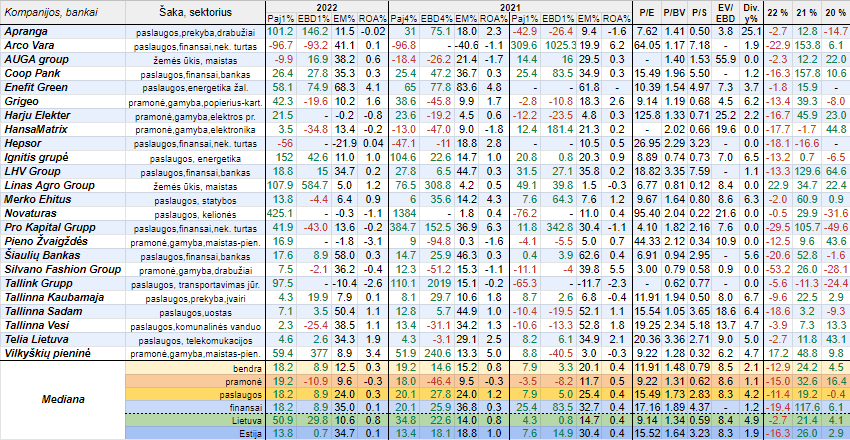Click Apranga's sector 'paslaugos,prekyba,drabužiai'

point(196,34)
